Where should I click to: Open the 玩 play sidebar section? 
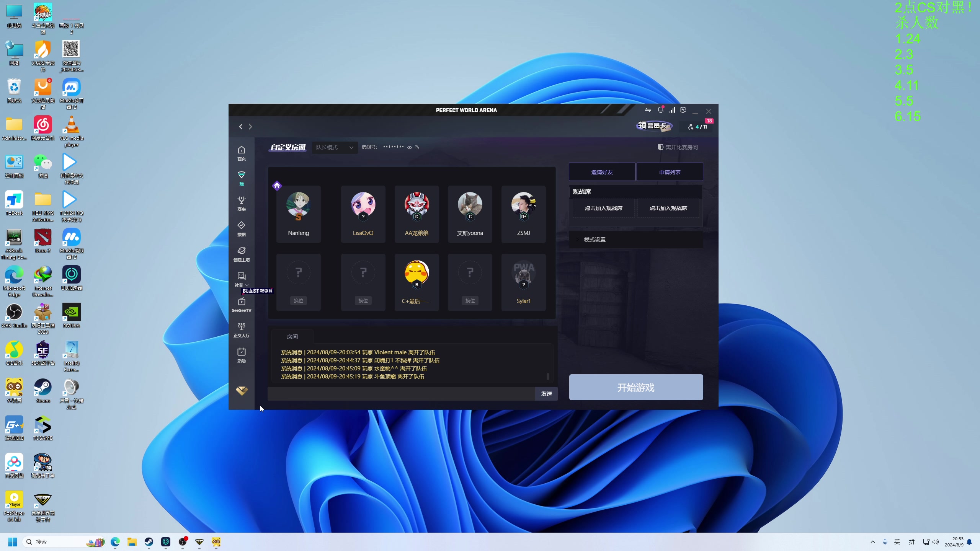click(x=241, y=178)
